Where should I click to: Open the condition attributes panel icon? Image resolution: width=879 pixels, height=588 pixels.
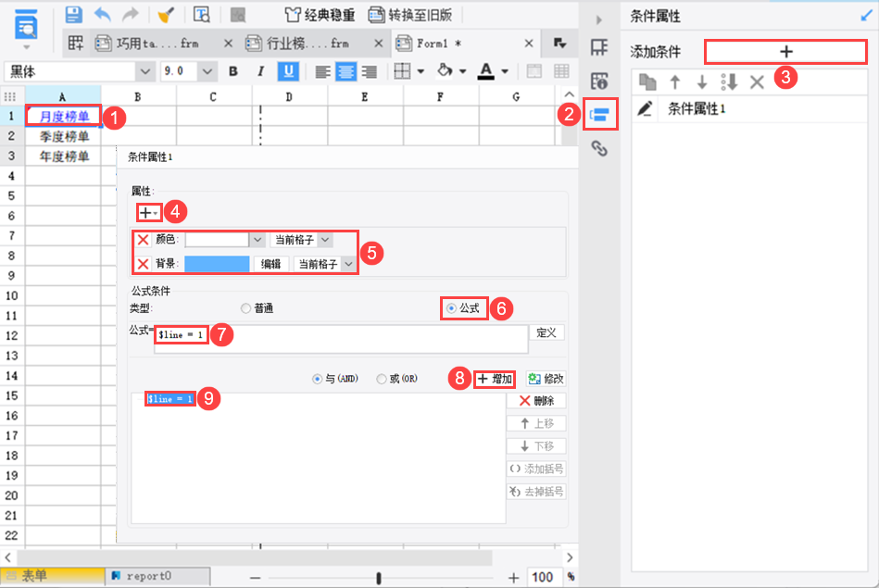tap(600, 115)
